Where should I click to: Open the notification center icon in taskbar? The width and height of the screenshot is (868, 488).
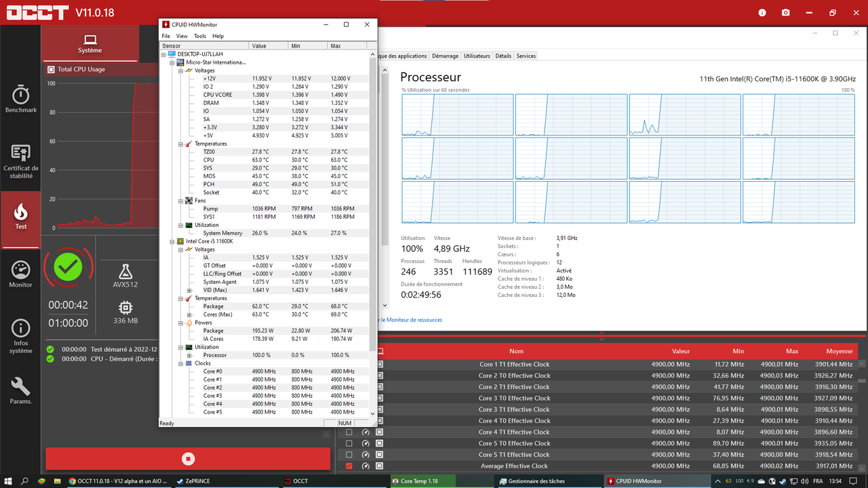click(x=853, y=481)
